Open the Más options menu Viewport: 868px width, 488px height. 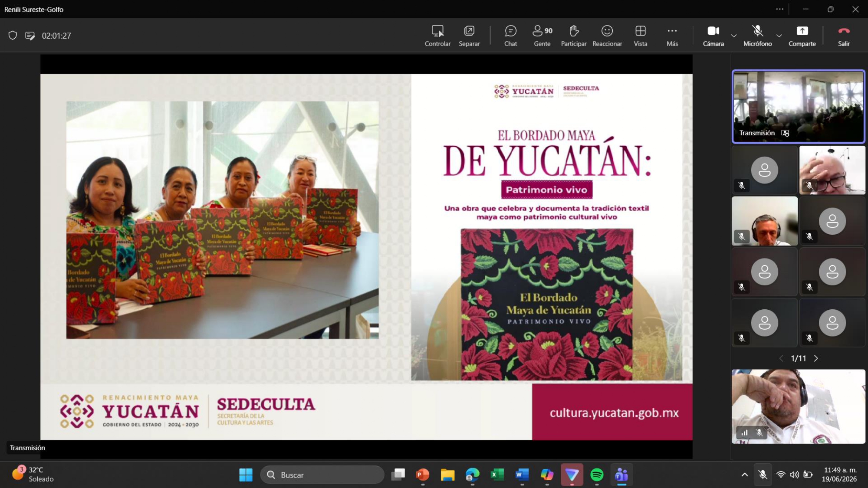(x=672, y=36)
